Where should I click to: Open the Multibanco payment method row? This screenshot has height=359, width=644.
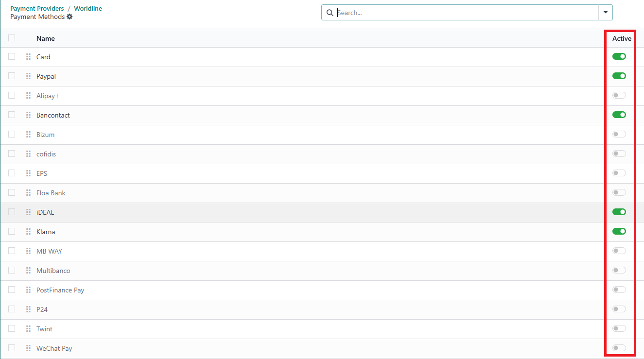tap(53, 271)
